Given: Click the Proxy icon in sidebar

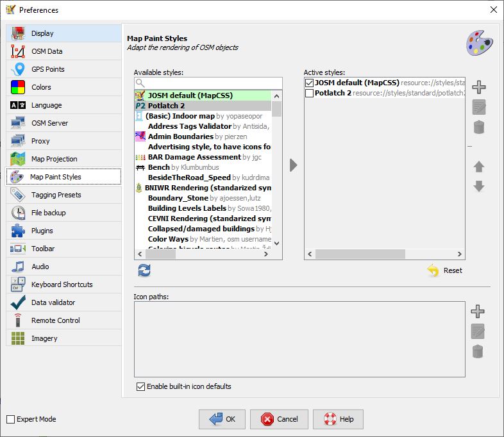Looking at the screenshot, I should coord(18,141).
